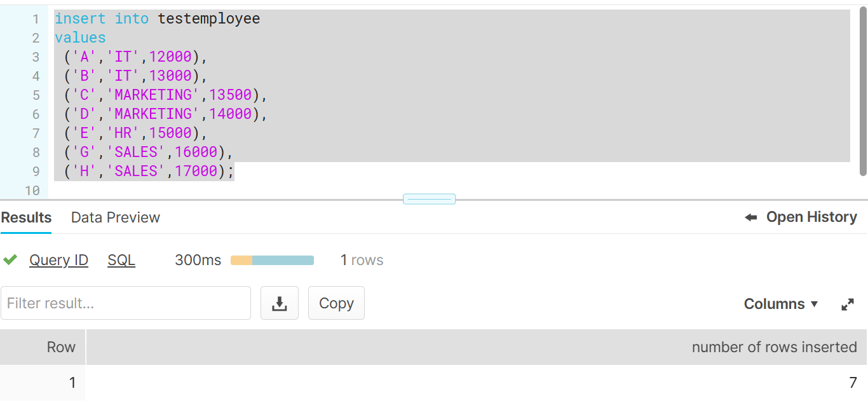Click the download icon next to Copy
Screen dimensions: 868x417
280,303
